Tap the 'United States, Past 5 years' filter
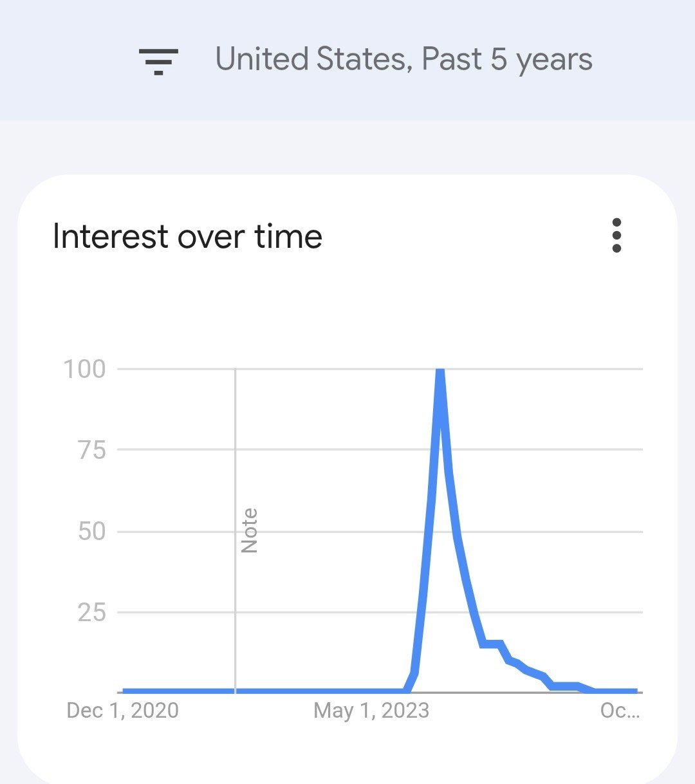This screenshot has height=784, width=695. tap(403, 60)
